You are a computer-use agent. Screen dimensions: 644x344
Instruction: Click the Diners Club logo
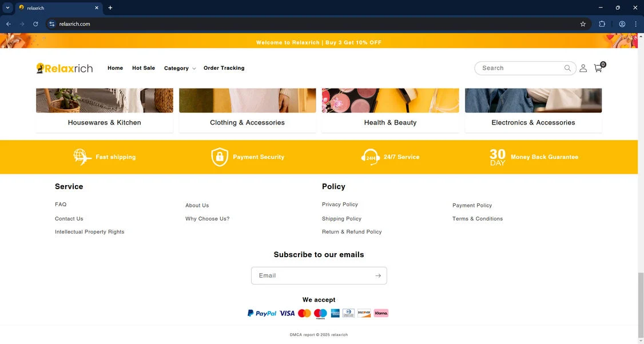348,313
